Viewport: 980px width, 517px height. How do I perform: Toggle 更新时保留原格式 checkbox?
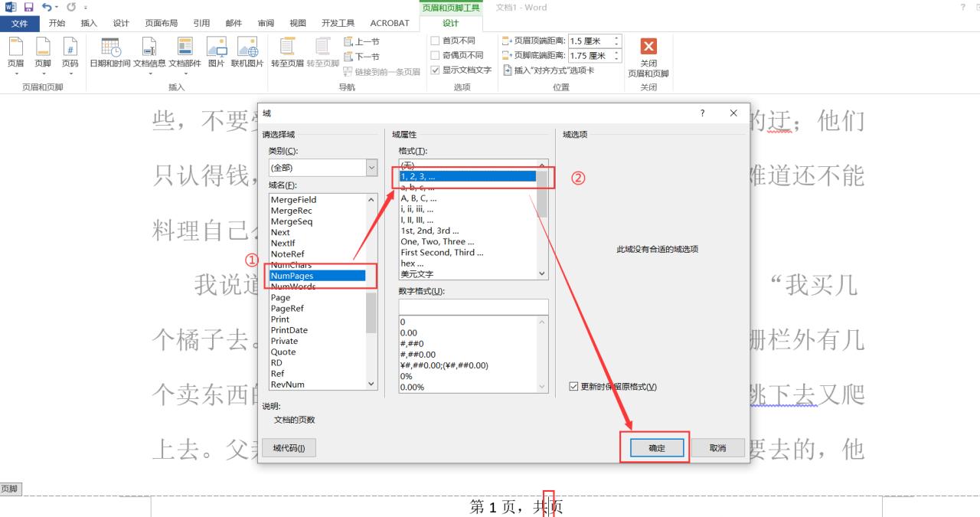[573, 387]
